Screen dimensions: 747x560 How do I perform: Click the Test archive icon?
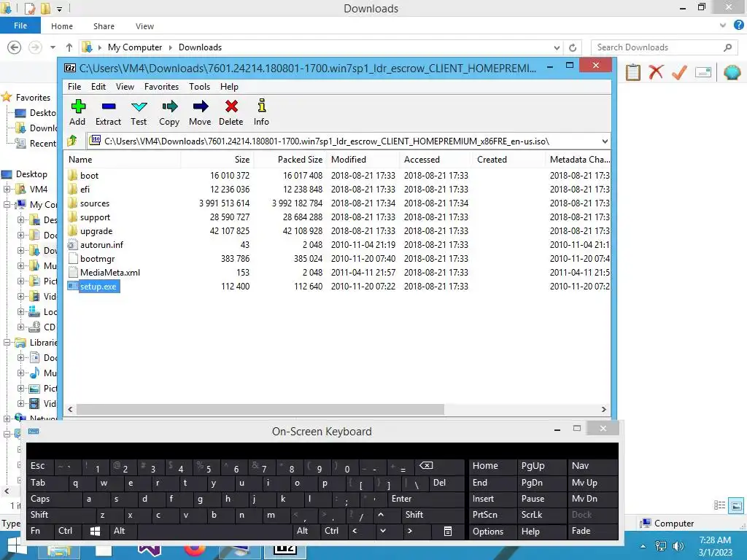[139, 106]
